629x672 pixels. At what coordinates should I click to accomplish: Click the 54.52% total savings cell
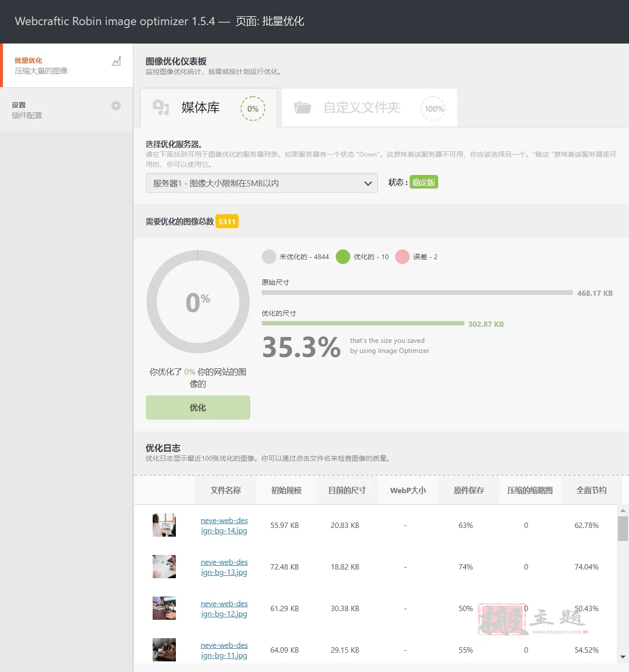pyautogui.click(x=586, y=650)
